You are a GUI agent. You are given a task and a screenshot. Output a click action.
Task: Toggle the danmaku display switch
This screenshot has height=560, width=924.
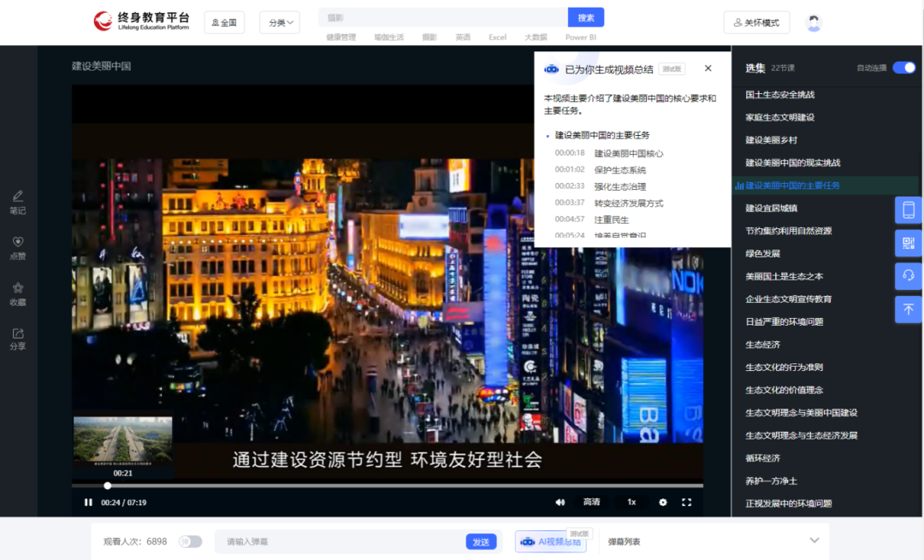(191, 541)
